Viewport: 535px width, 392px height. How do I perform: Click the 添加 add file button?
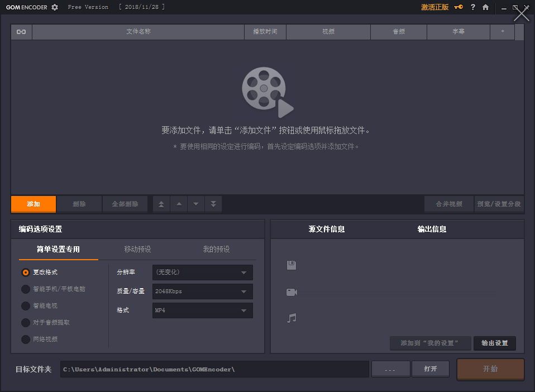33,204
